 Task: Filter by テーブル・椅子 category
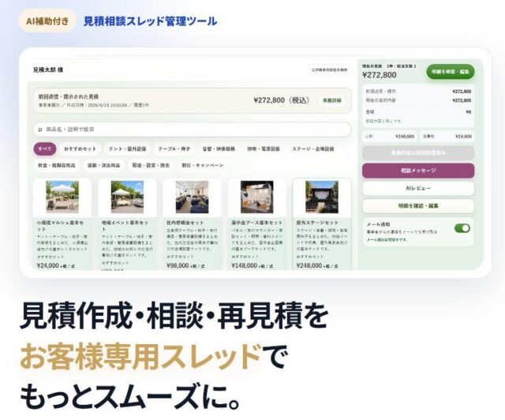click(174, 149)
